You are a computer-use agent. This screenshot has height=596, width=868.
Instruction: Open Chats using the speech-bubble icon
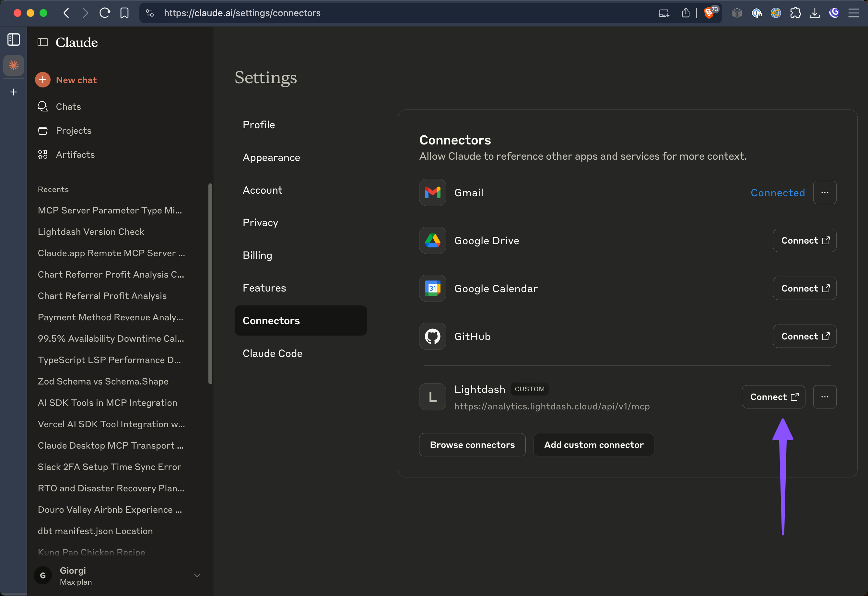42,107
